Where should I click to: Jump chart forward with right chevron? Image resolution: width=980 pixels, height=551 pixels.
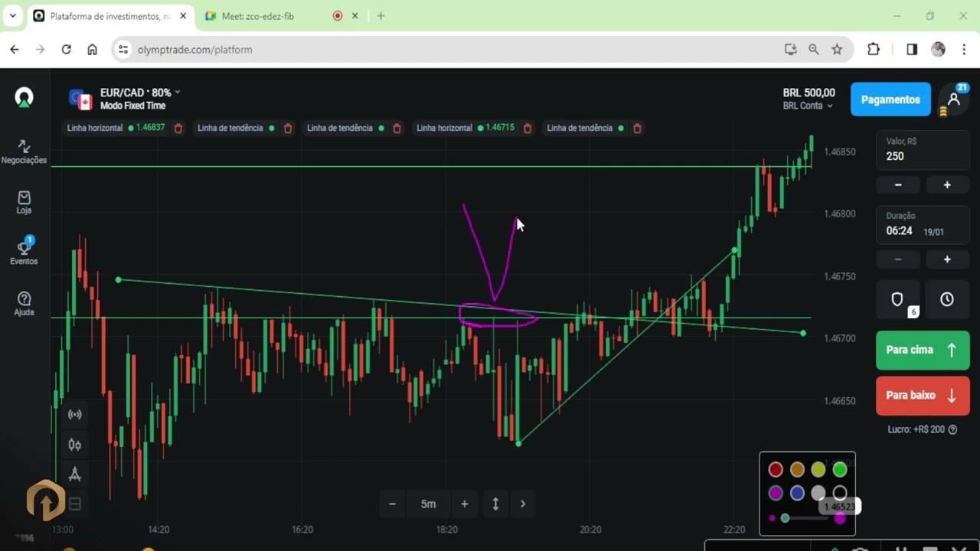pyautogui.click(x=523, y=504)
